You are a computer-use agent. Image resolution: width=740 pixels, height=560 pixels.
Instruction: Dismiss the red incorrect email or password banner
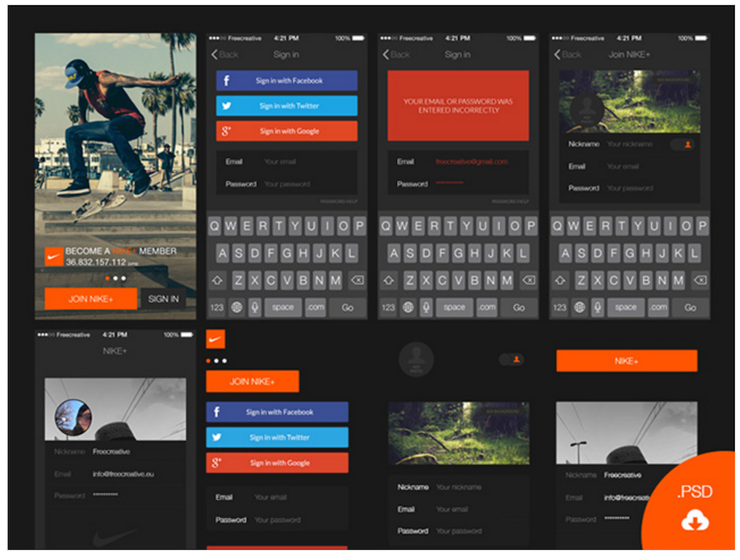[458, 106]
